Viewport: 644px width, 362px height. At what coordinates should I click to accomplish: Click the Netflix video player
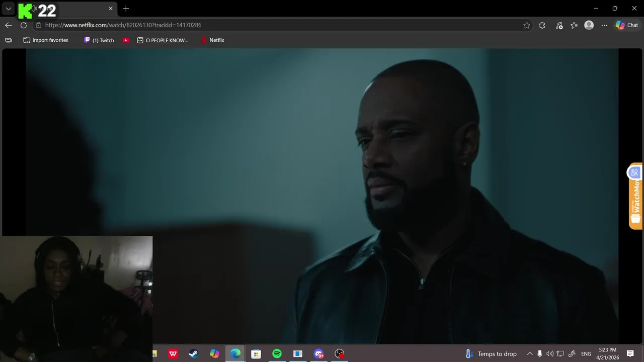[322, 196]
